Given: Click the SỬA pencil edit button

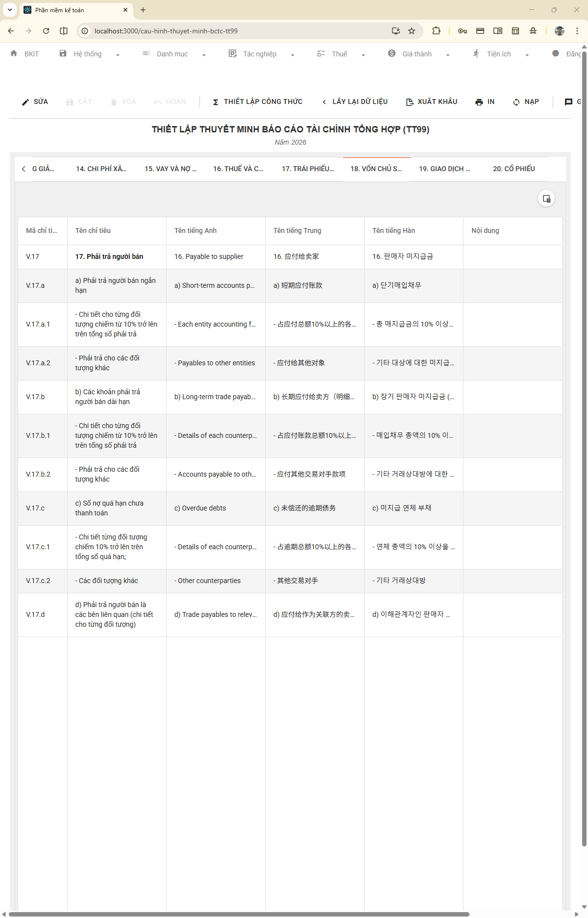Looking at the screenshot, I should 35,102.
